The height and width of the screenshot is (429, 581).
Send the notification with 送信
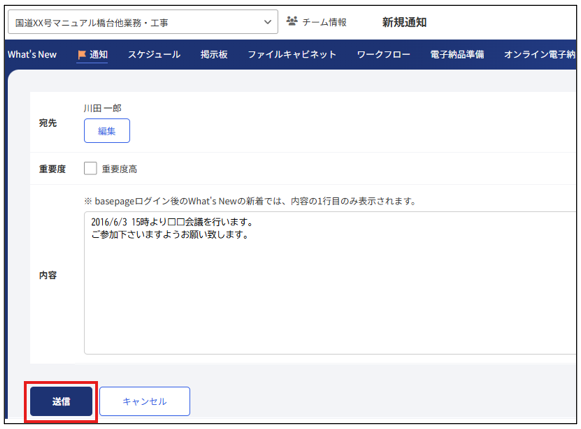(61, 402)
